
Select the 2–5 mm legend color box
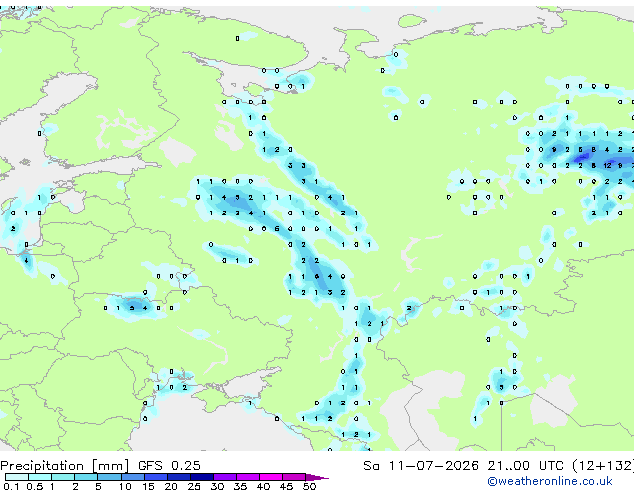[x=86, y=477]
